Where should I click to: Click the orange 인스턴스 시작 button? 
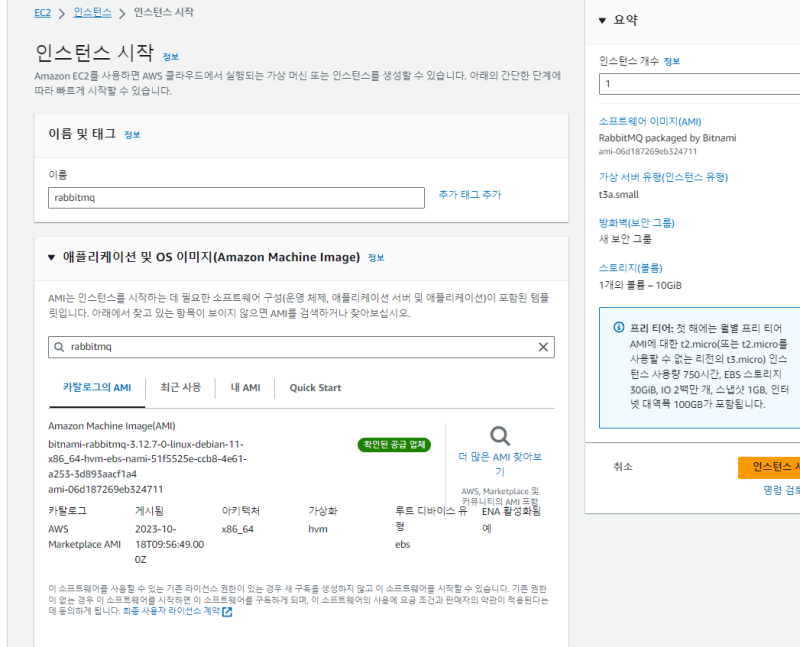[x=769, y=467]
